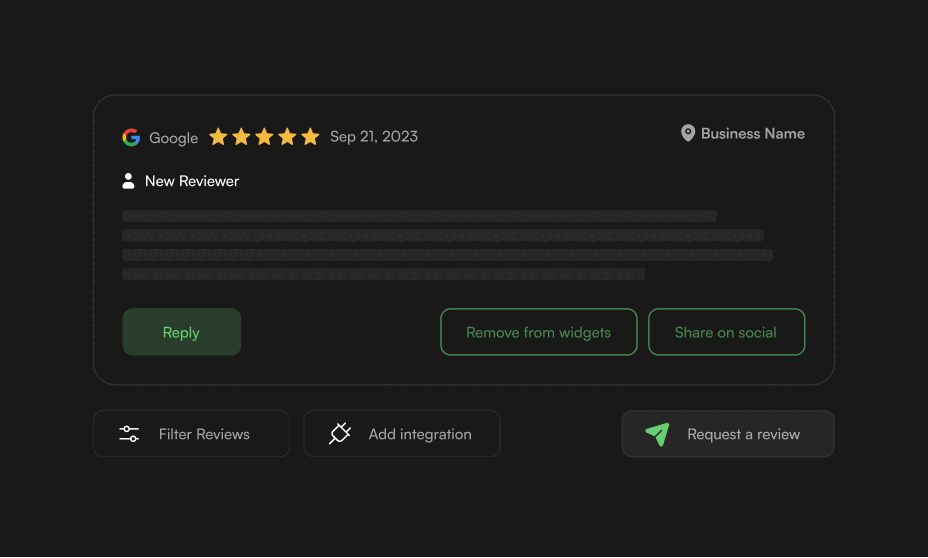Open the New Reviewer name
Screen dimensions: 928x558
tap(192, 181)
